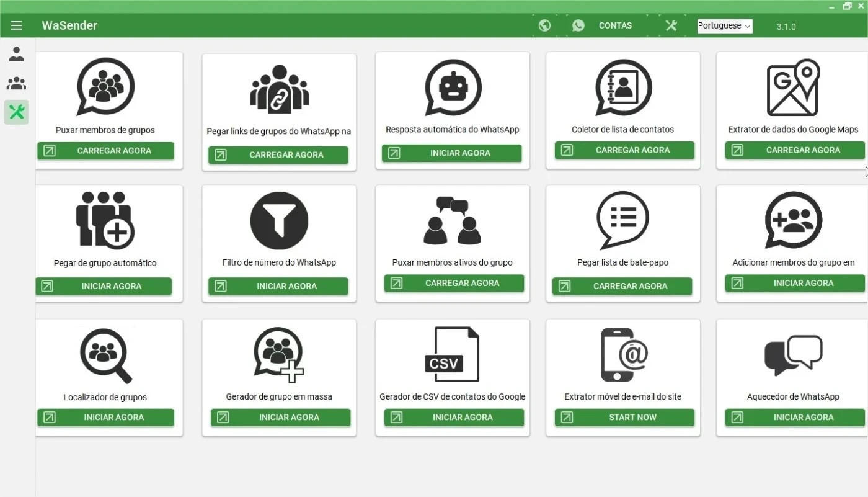This screenshot has height=497, width=868.
Task: Select the tools sidebar icon
Action: point(16,112)
